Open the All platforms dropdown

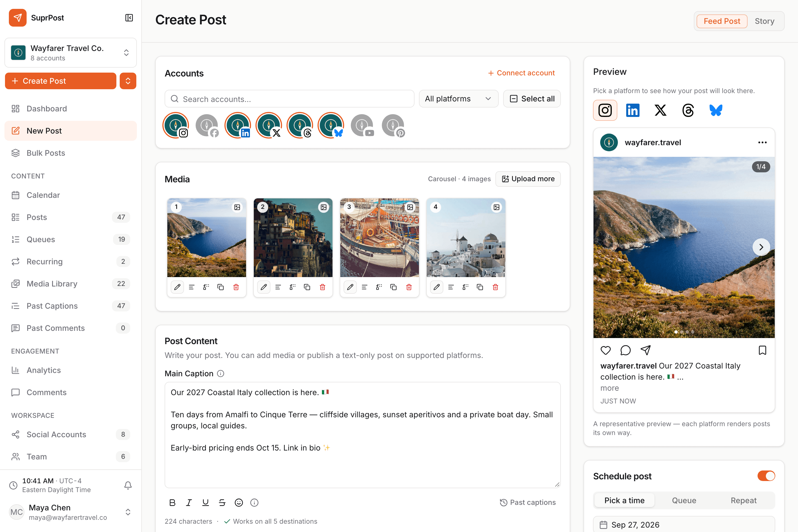pyautogui.click(x=458, y=99)
